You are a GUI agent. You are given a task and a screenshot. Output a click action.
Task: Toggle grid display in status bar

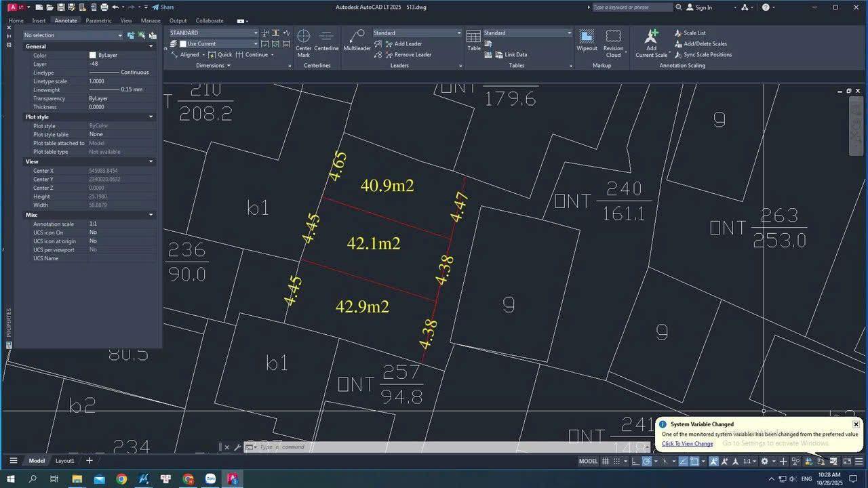pos(605,462)
